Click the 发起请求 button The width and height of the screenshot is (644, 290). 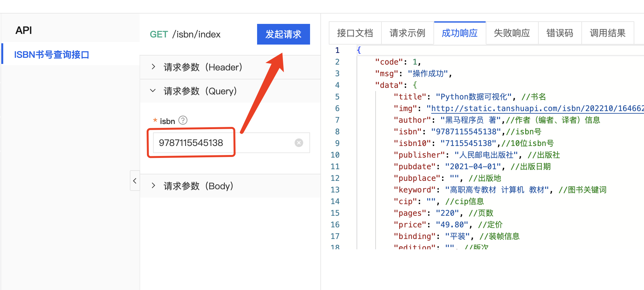coord(283,34)
